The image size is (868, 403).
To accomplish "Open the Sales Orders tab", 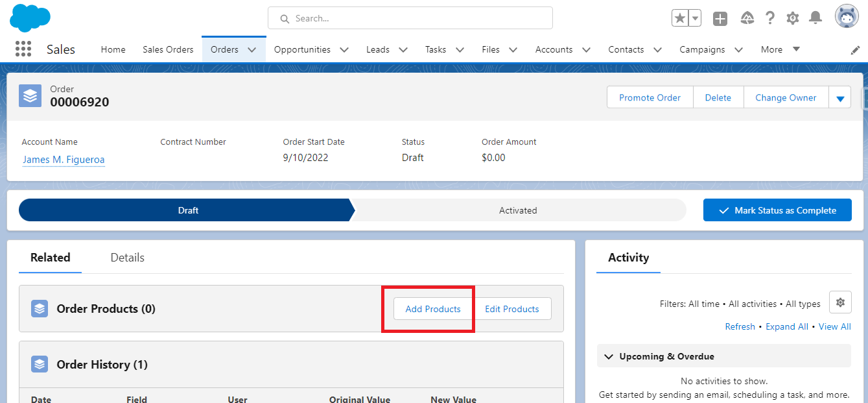I will click(168, 49).
